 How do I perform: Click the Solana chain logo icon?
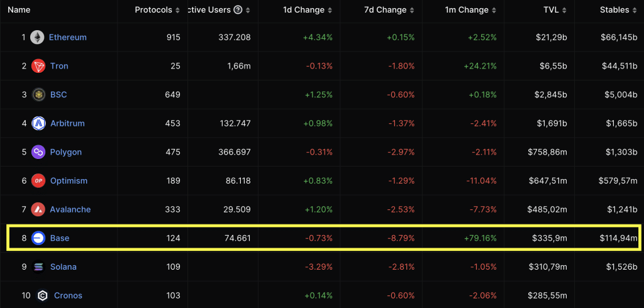pos(38,267)
